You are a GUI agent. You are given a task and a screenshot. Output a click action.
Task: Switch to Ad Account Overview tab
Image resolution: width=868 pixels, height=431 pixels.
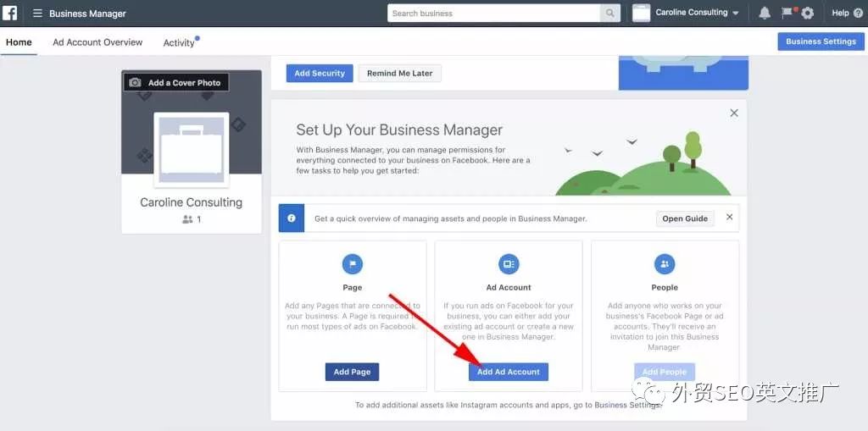[97, 42]
